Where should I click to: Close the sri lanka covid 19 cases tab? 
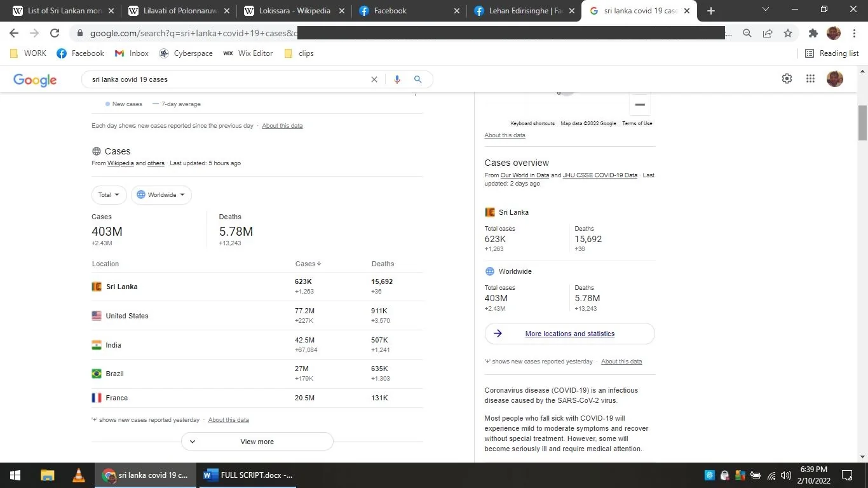pyautogui.click(x=686, y=11)
